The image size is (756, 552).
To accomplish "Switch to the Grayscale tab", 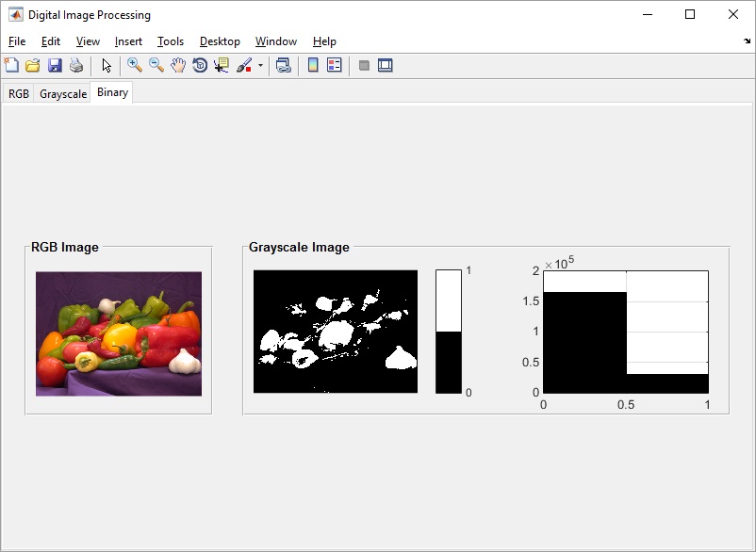I will click(63, 94).
